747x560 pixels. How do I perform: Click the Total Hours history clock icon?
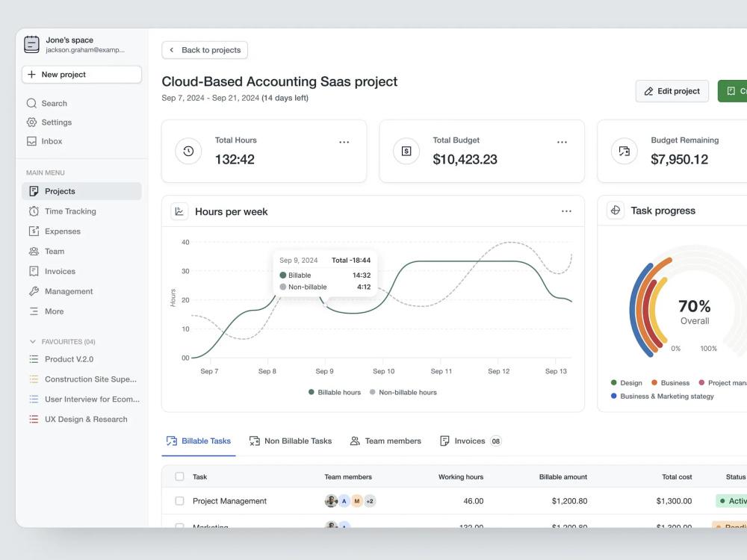click(x=189, y=151)
